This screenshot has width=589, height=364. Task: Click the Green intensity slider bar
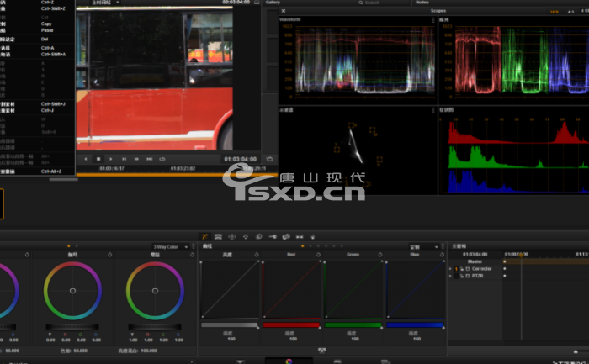[353, 325]
